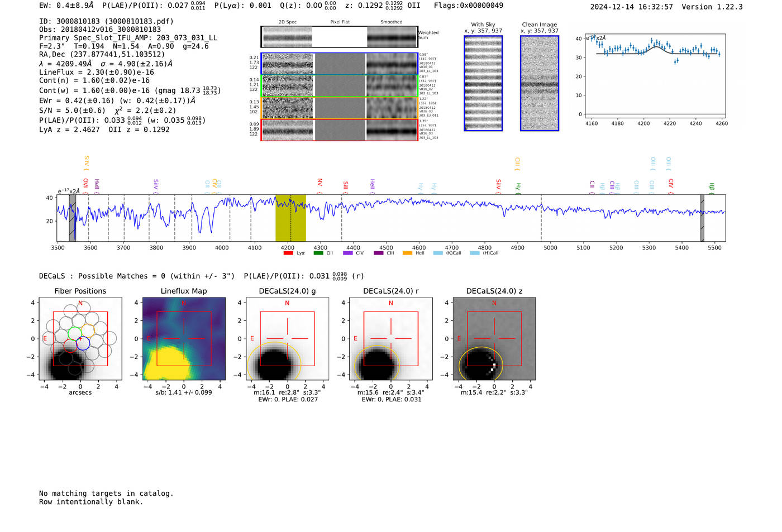Select the DECaLS g-band cutout
Image resolution: width=782 pixels, height=532 pixels.
click(287, 339)
